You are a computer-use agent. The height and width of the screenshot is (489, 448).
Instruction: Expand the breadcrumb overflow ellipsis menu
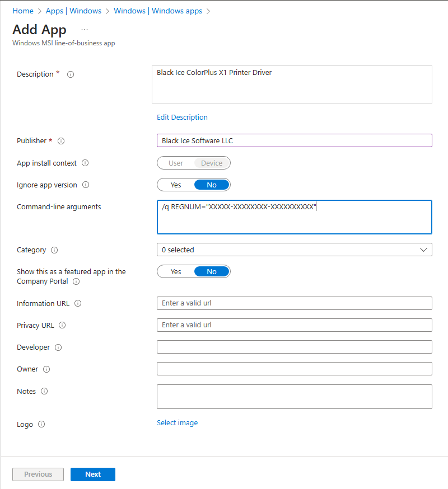84,29
